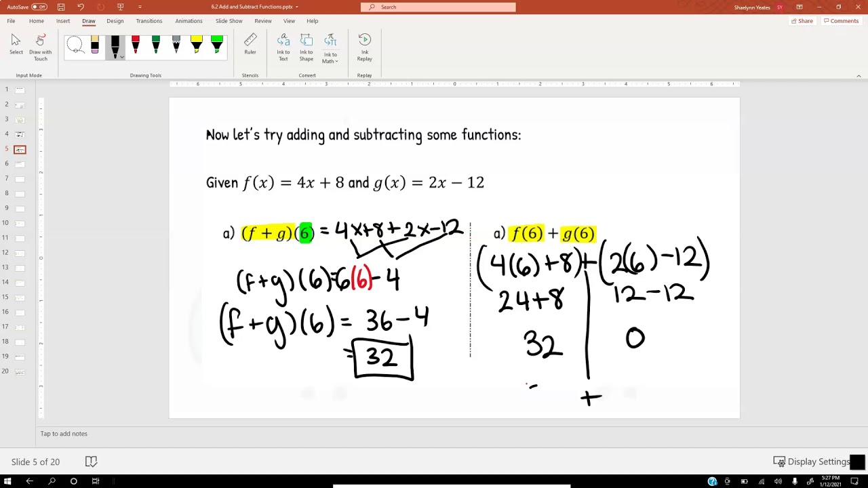Open the Review tab

coord(263,21)
